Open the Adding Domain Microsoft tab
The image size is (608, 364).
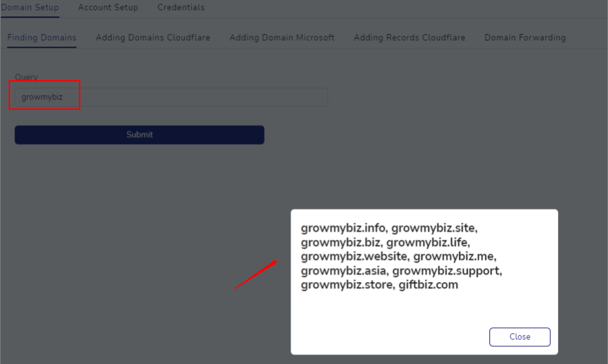point(282,38)
